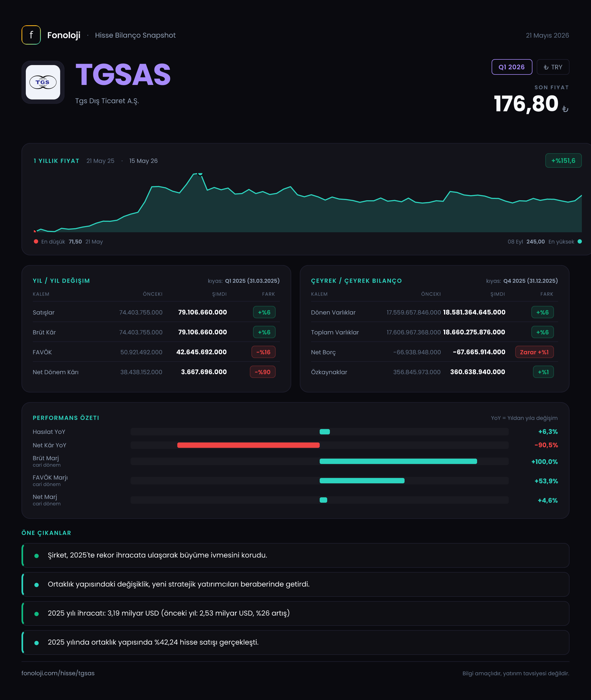Click the bullet dot beside %42,24 hisse
Viewport: 591px width, 700px height.
point(37,643)
